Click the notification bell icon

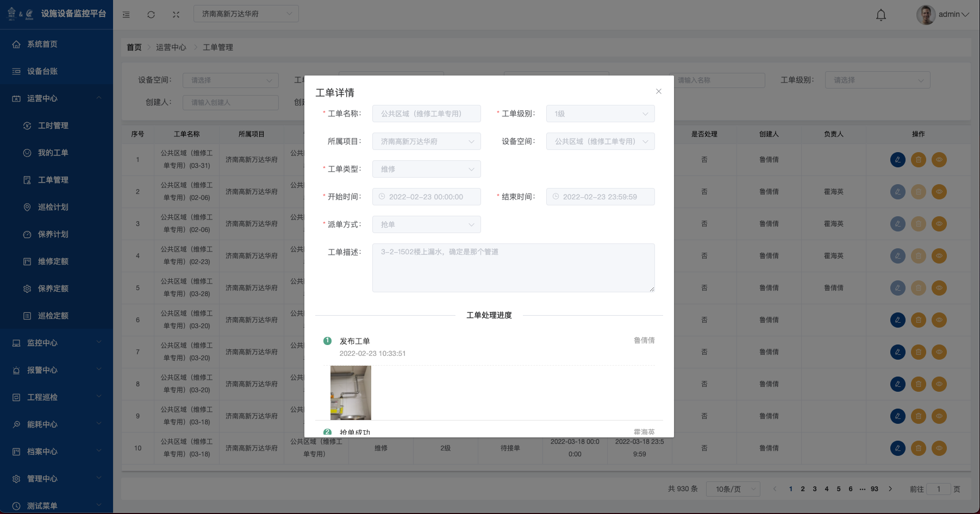(x=881, y=15)
